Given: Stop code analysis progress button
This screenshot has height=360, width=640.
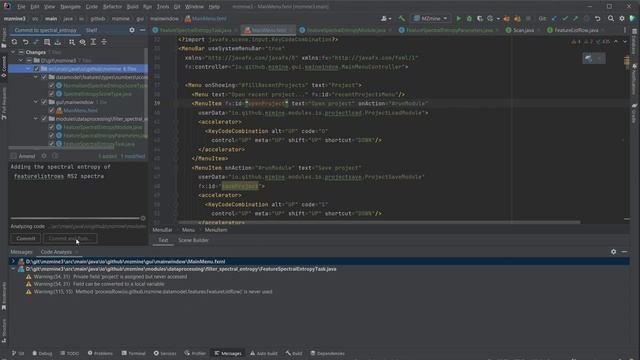Looking at the screenshot, I should [143, 218].
